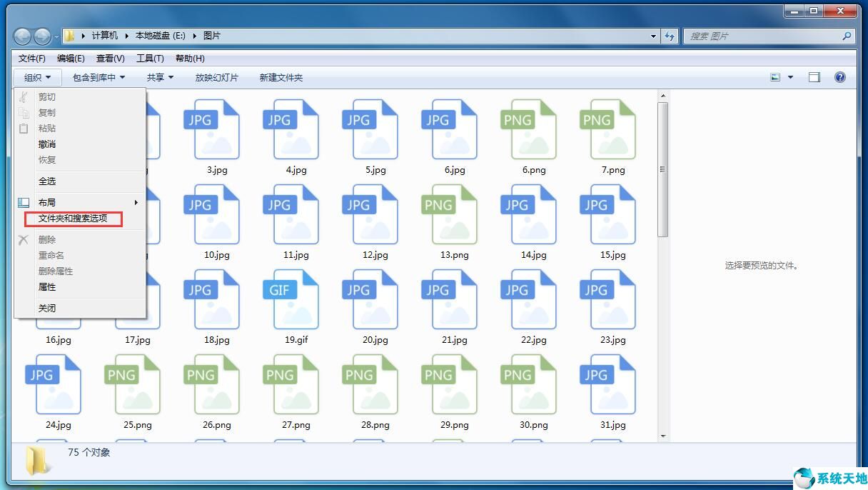Open the 包含到库中 dropdown
Screen dimensions: 868x490
(99, 77)
